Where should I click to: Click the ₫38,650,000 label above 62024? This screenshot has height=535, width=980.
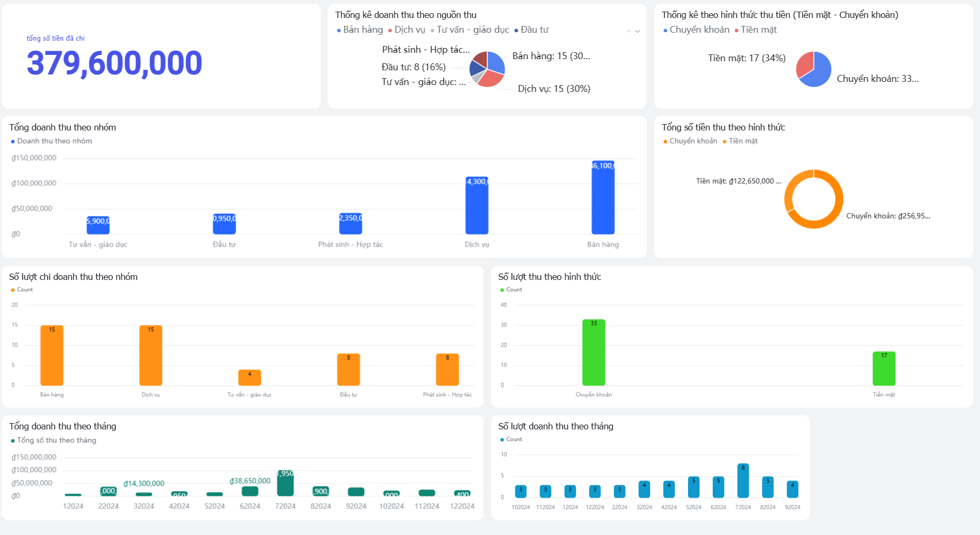tap(250, 481)
